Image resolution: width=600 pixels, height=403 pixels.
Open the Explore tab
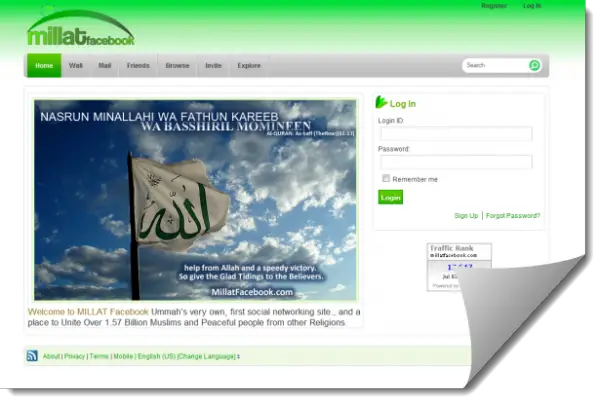(x=249, y=65)
